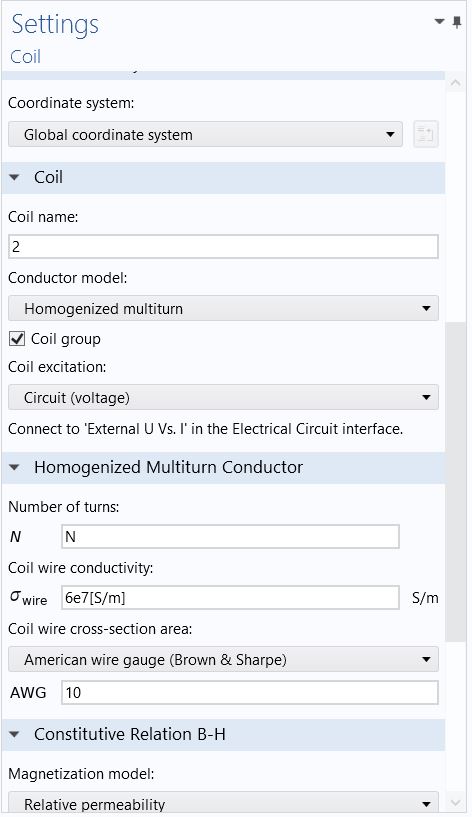Pin the Settings window
Viewport: 472px width, 817px height.
(x=457, y=22)
